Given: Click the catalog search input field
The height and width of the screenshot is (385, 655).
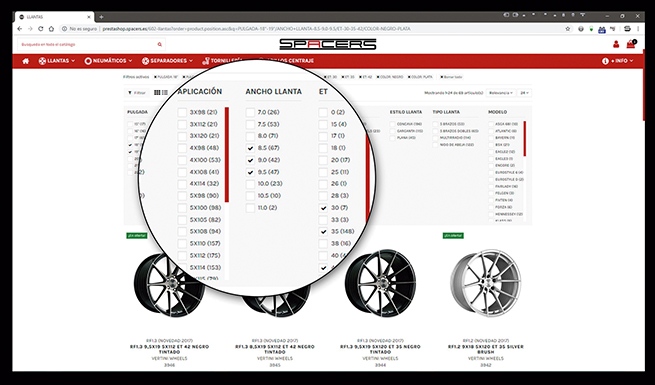Looking at the screenshot, I should coord(87,44).
